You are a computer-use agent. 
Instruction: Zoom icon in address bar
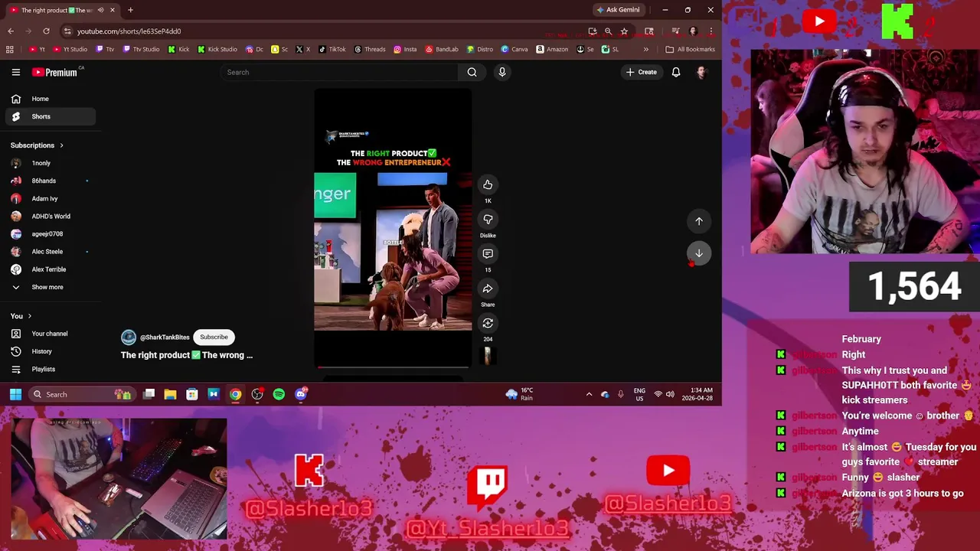click(x=608, y=31)
